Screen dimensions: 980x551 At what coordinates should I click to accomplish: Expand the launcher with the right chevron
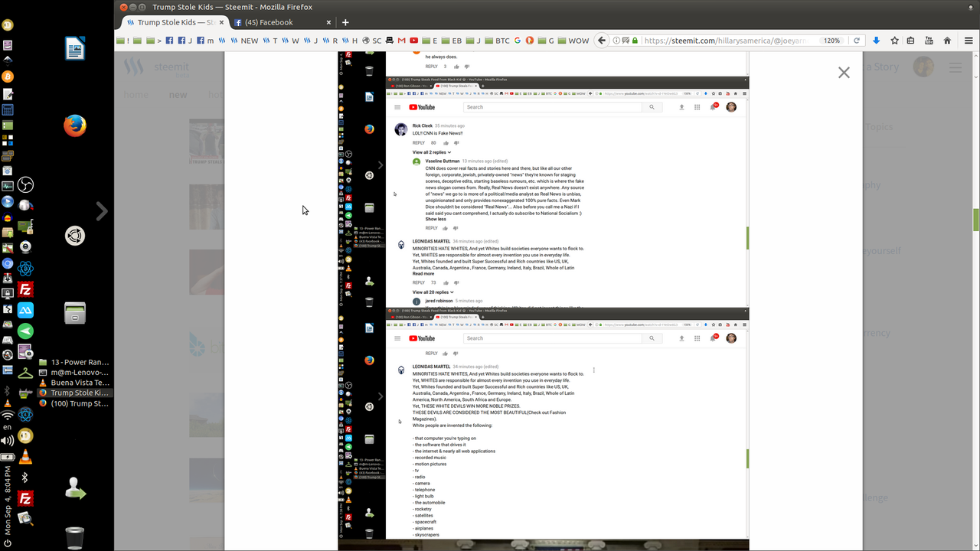pos(101,211)
